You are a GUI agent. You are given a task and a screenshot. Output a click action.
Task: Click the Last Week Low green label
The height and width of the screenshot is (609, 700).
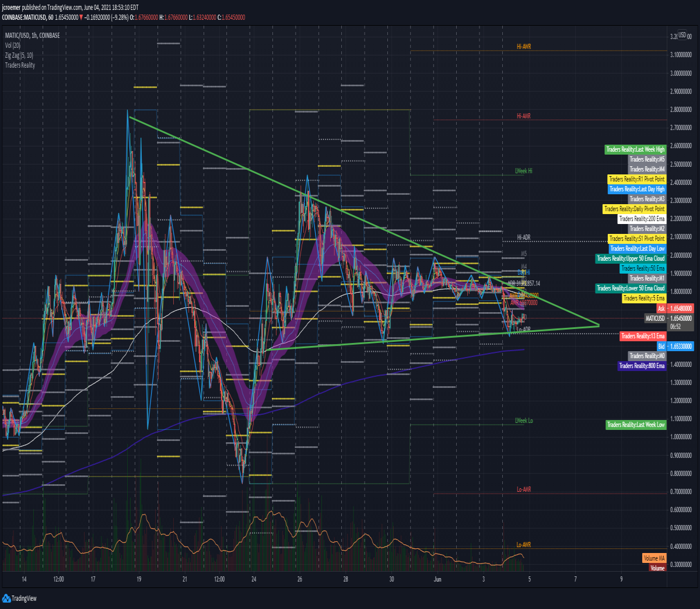coord(636,425)
